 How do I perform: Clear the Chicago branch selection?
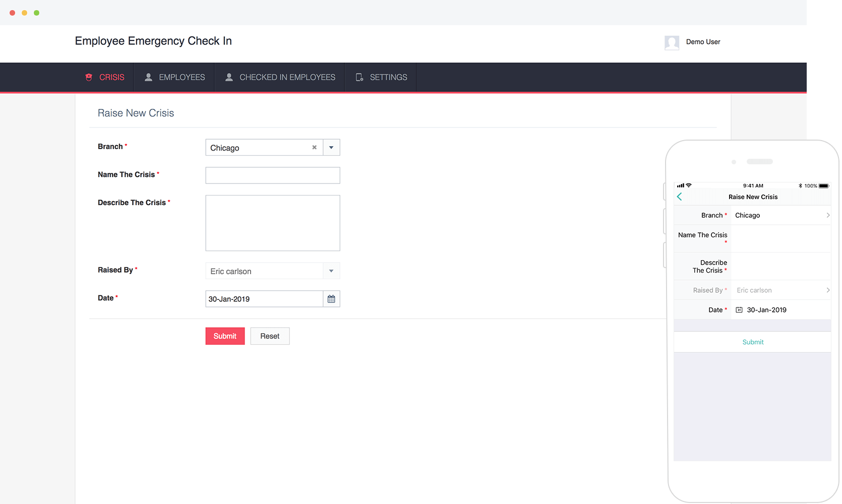[314, 148]
